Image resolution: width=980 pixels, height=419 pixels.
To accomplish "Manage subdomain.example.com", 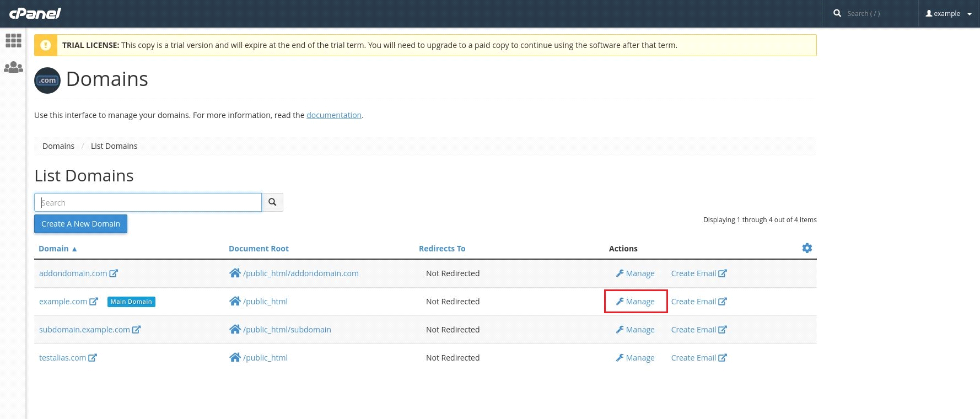I will point(636,330).
